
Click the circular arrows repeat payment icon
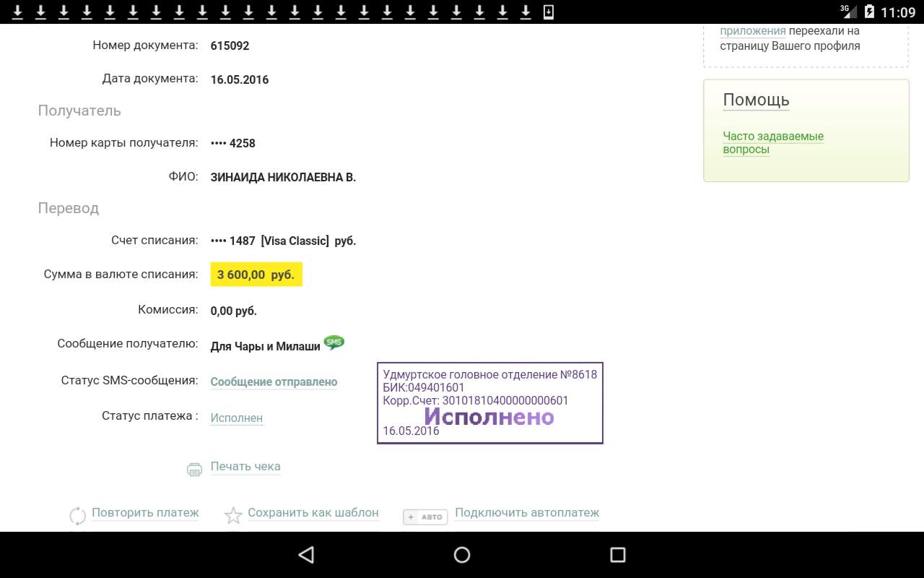point(77,516)
